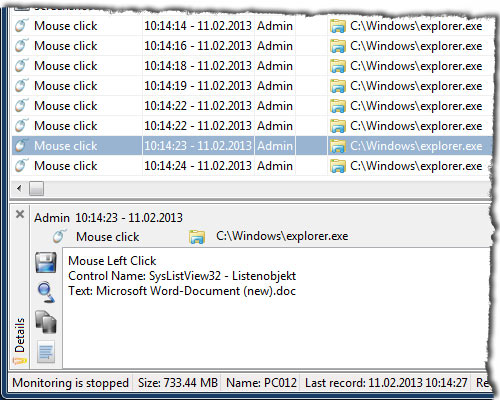Select the vertical Details tab
Viewport: 500px width, 400px height.
[x=20, y=335]
